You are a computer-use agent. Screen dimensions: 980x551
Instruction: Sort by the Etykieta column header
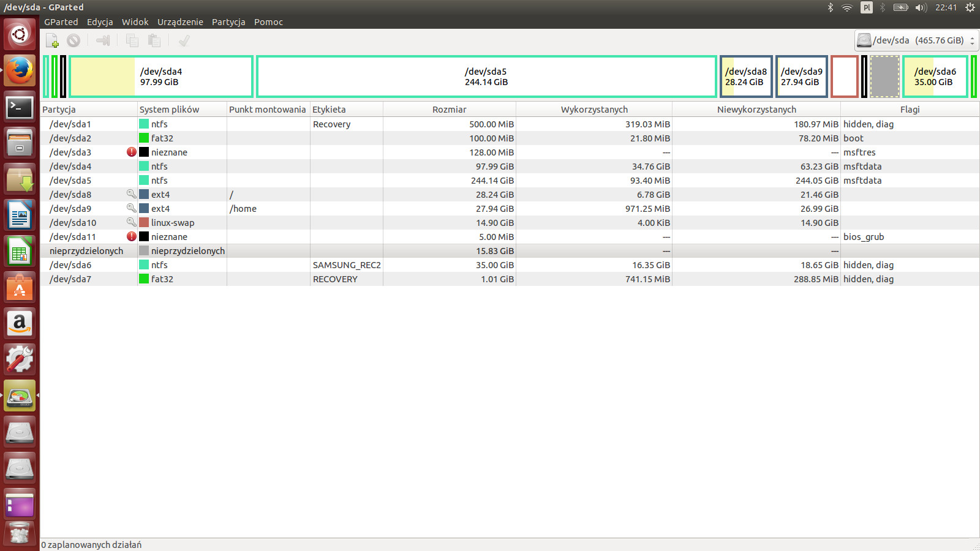click(347, 110)
